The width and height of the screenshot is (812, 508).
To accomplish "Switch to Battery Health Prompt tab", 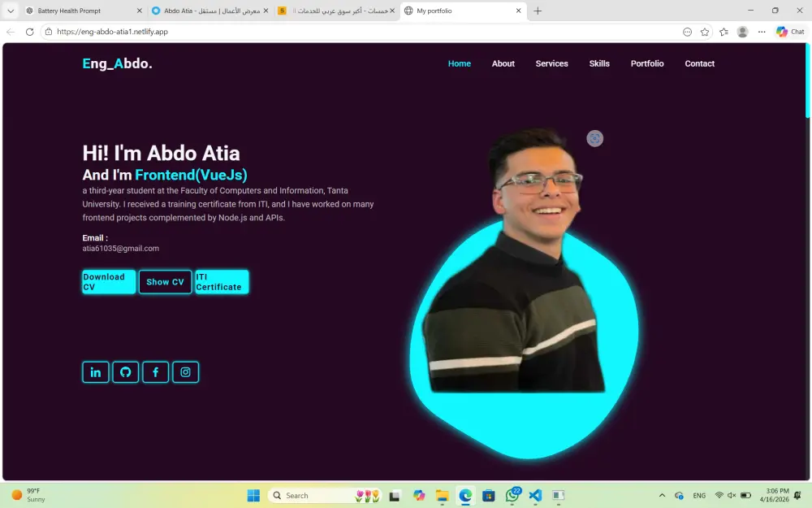I will coord(83,11).
